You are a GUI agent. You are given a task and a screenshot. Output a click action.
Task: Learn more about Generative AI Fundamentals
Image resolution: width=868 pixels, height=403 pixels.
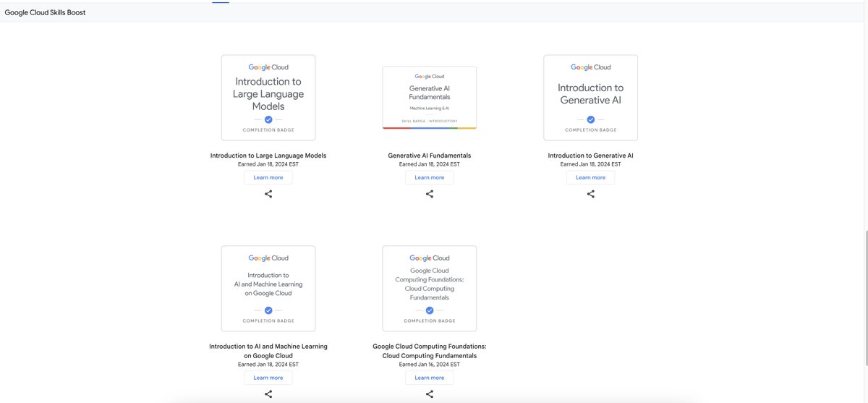(x=430, y=177)
